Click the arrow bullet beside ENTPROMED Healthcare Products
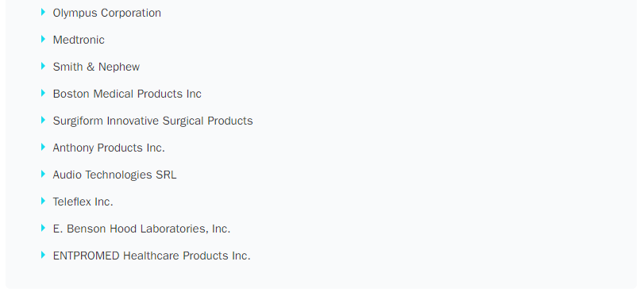This screenshot has width=644, height=296. [43, 255]
